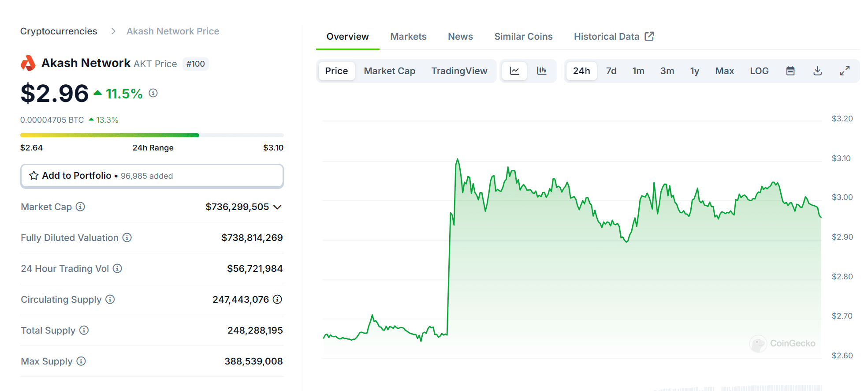Click external link icon next to Historical Data
This screenshot has width=868, height=391.
[649, 36]
